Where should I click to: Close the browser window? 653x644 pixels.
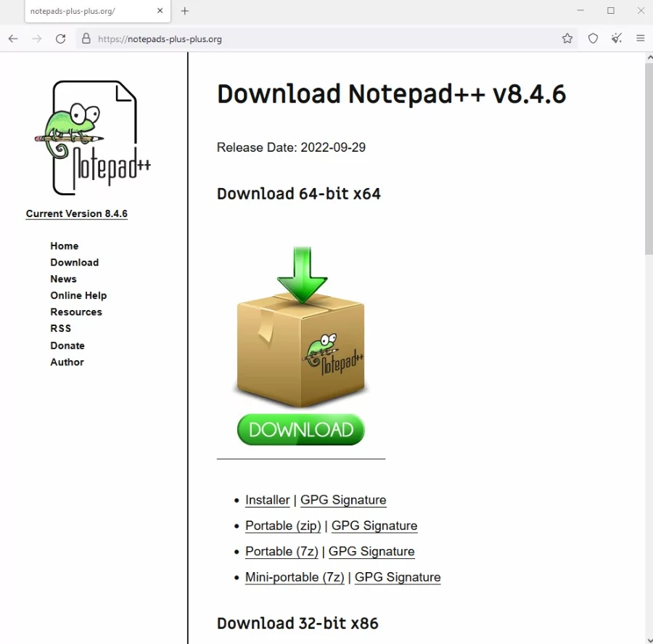pyautogui.click(x=641, y=10)
